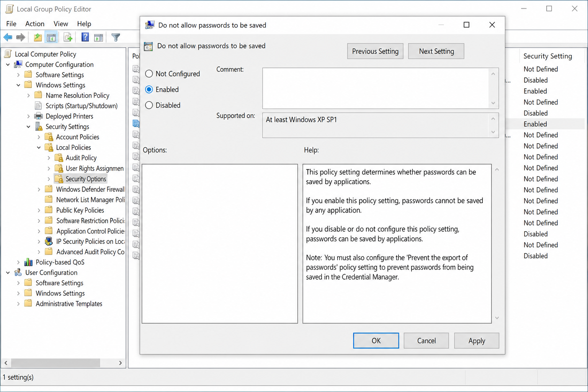This screenshot has height=392, width=588.
Task: Click the Deployed Printers printer icon
Action: 38,116
